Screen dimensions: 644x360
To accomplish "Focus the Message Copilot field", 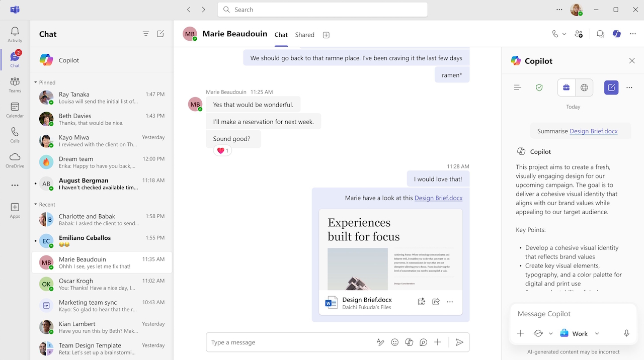I will click(573, 314).
